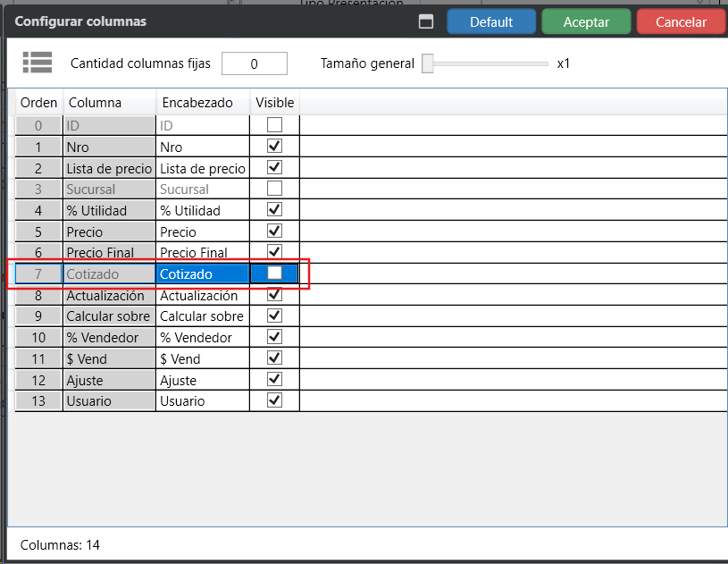Select the Lista de precio Encabezado cell
728x564 pixels.
[202, 168]
